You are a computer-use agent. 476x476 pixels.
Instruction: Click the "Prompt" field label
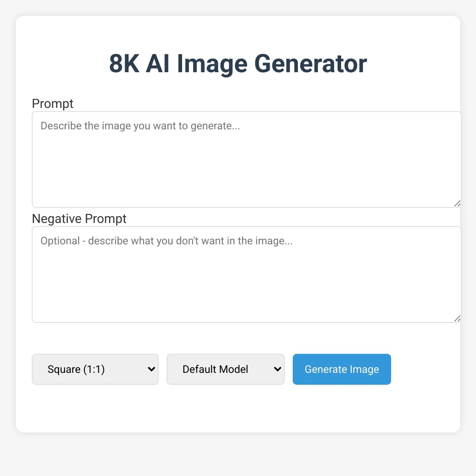(52, 104)
